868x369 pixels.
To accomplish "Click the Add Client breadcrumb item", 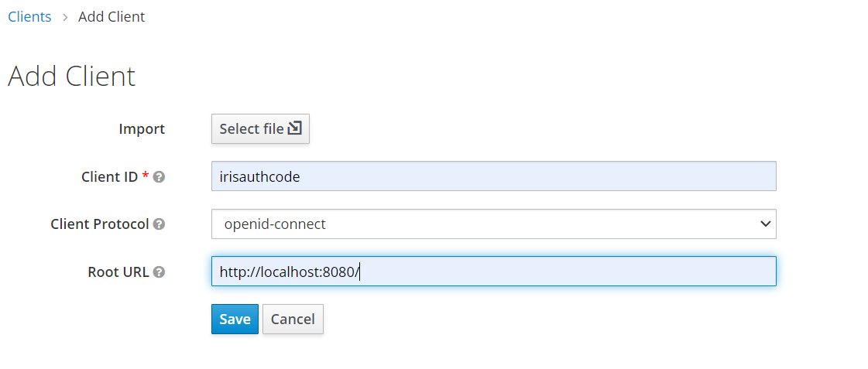I will (x=112, y=16).
